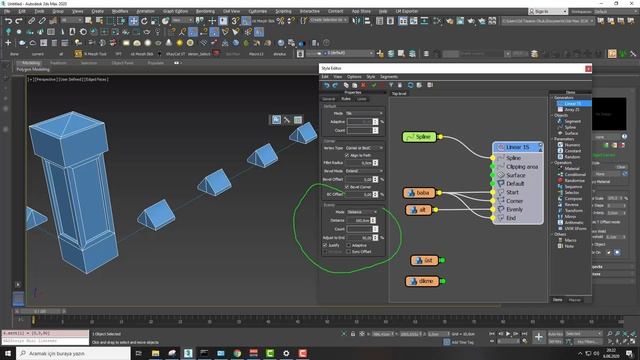Select the alt segment node

click(418, 210)
